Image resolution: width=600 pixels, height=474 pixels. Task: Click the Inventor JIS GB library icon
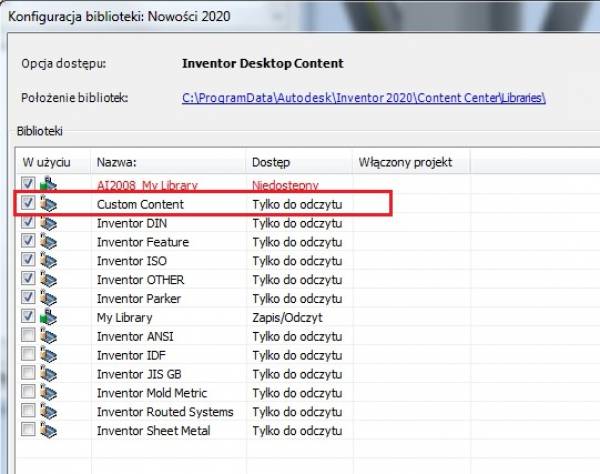pyautogui.click(x=49, y=373)
